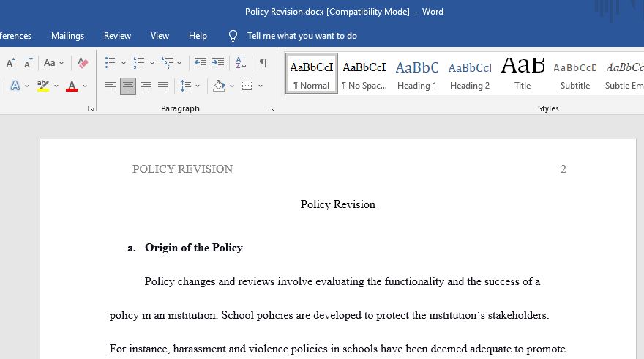Image resolution: width=644 pixels, height=359 pixels.
Task: Open the Change Case Aa button
Action: click(50, 63)
